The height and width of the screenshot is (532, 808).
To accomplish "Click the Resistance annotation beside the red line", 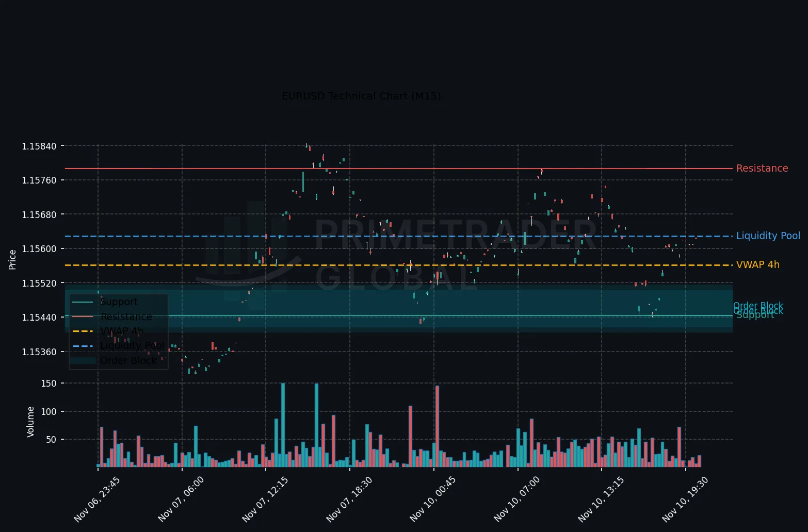I will coord(762,169).
